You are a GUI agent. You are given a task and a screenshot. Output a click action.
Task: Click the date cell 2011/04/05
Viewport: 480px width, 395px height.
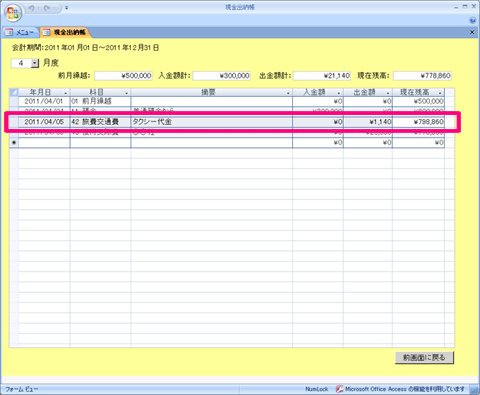coord(44,122)
